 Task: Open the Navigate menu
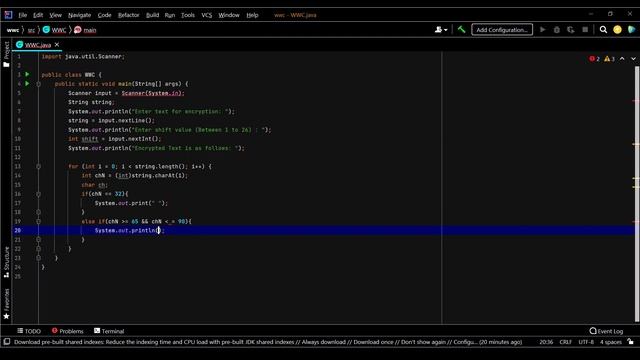point(80,15)
